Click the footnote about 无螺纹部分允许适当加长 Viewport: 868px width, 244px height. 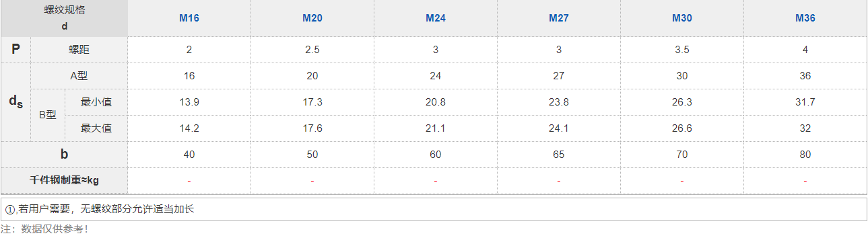100,209
